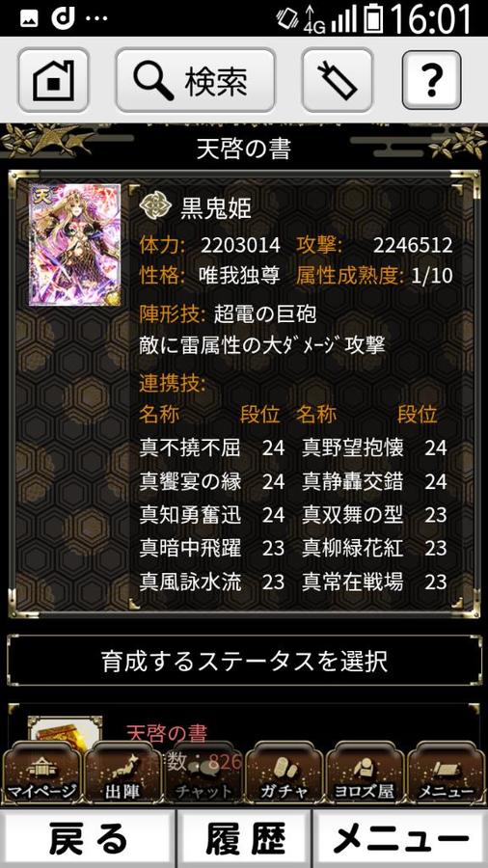Click the emblem icon beside 黒鬼姫
The width and height of the screenshot is (488, 868).
[x=155, y=207]
